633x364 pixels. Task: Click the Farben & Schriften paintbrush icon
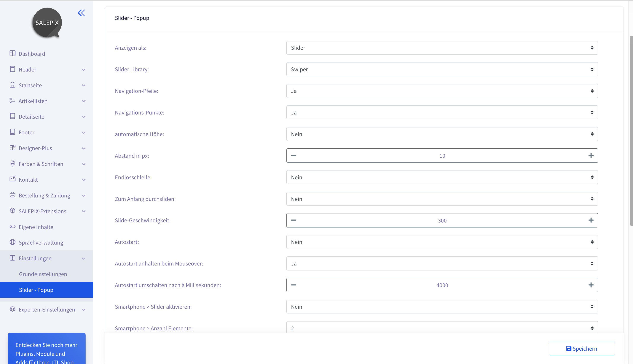[13, 164]
